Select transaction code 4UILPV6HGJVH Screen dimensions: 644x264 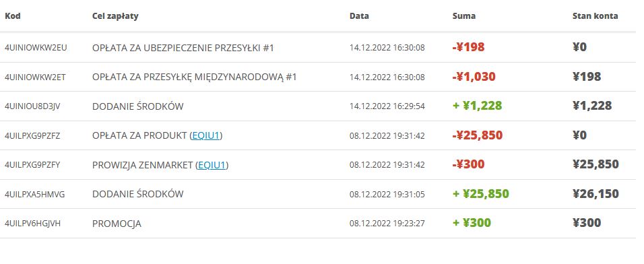33,224
